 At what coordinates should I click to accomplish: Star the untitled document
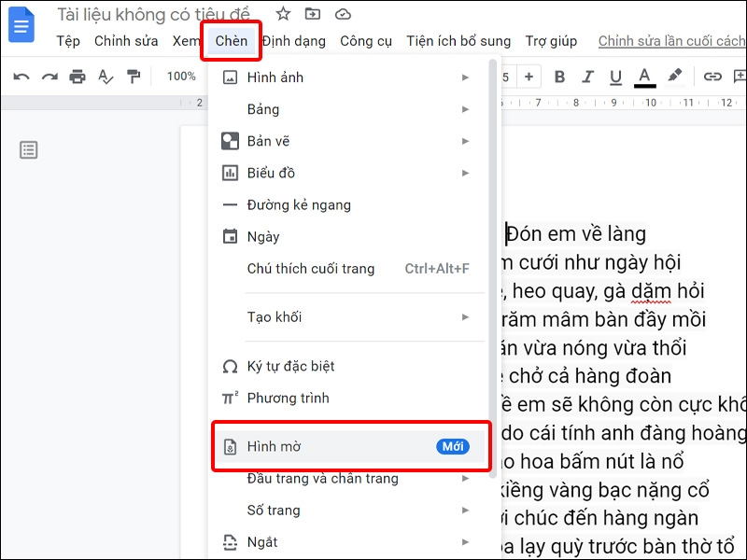tap(283, 14)
